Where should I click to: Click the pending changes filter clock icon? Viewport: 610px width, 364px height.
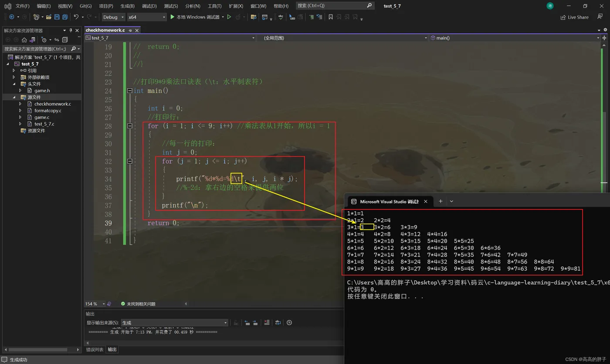44,40
